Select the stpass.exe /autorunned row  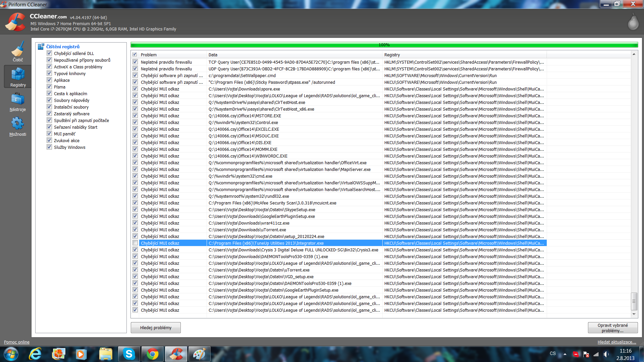[339, 82]
